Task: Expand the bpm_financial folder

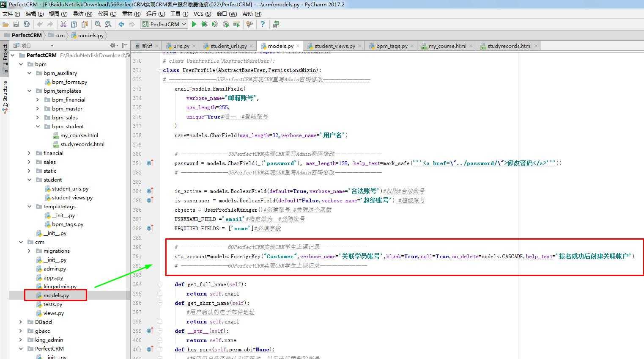Action: click(38, 99)
